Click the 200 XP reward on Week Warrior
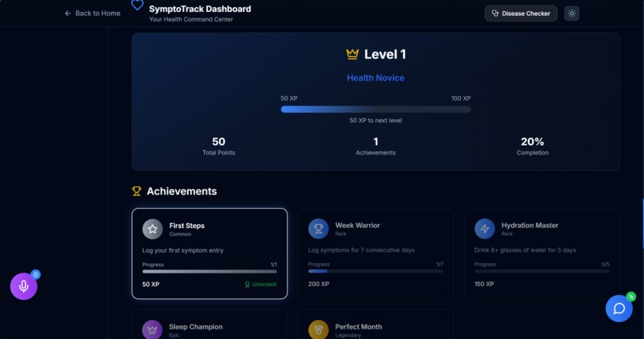 pos(318,284)
